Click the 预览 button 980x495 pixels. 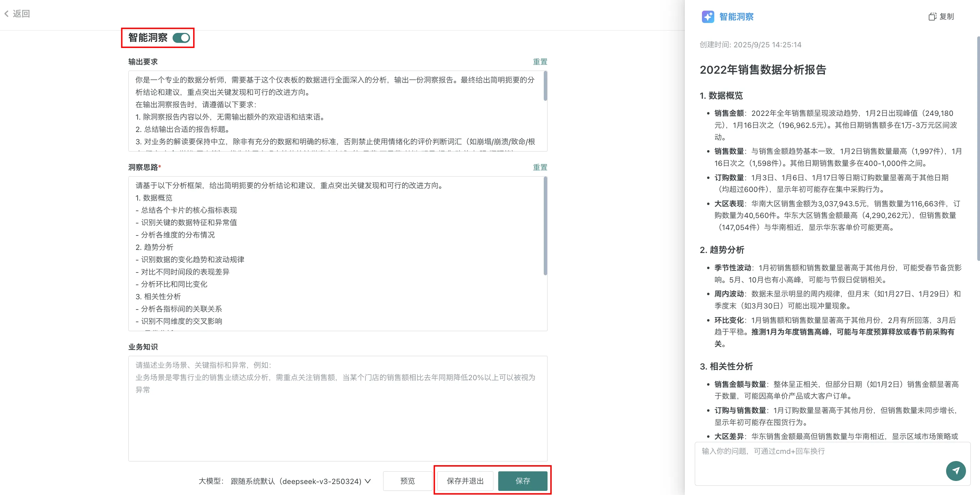407,481
